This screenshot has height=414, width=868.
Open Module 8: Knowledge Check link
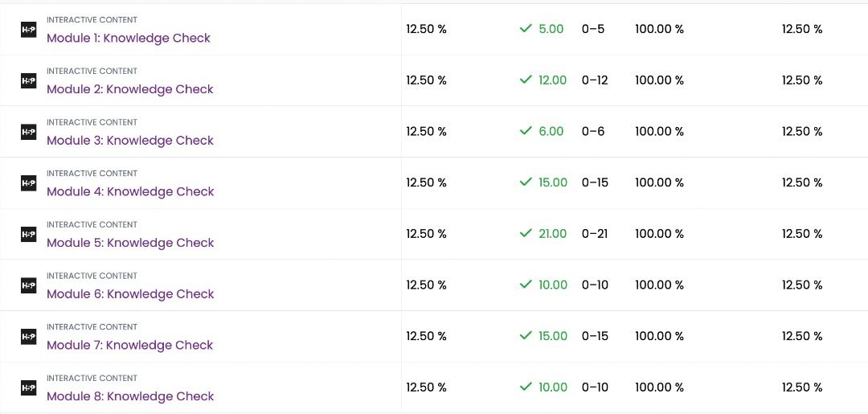[x=130, y=396]
